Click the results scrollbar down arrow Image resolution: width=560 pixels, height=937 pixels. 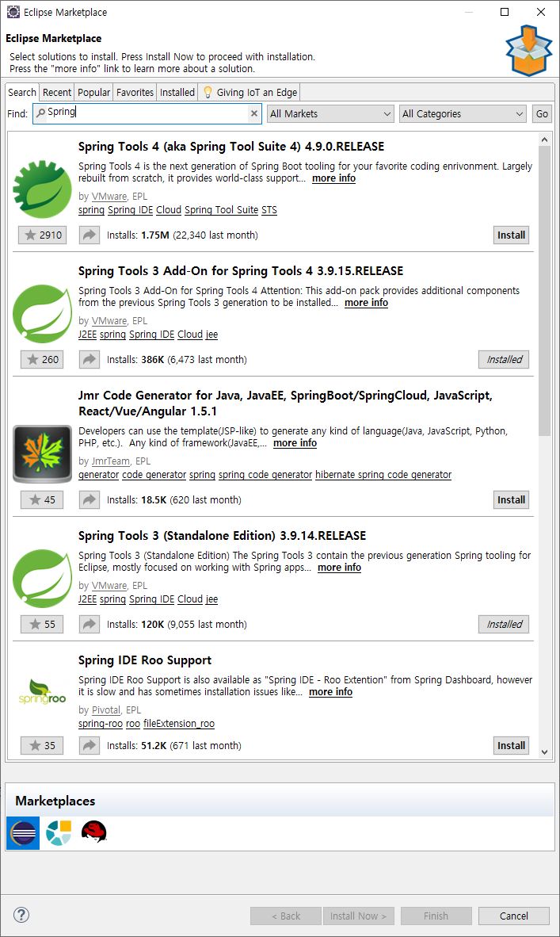[544, 752]
